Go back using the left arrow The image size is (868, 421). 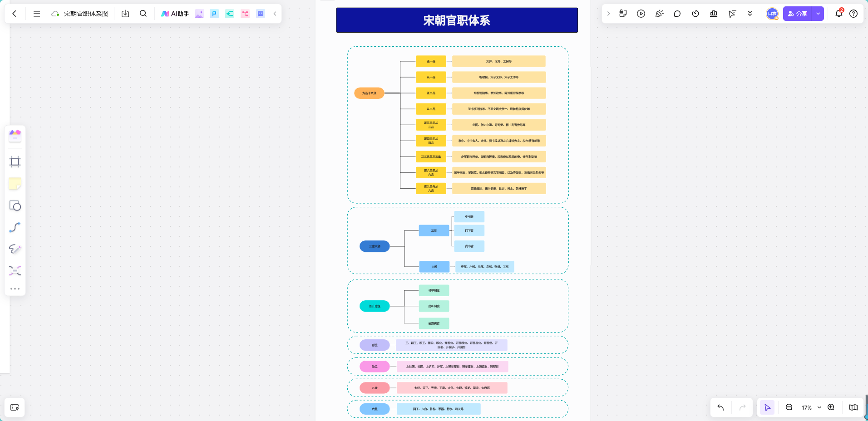(x=15, y=14)
